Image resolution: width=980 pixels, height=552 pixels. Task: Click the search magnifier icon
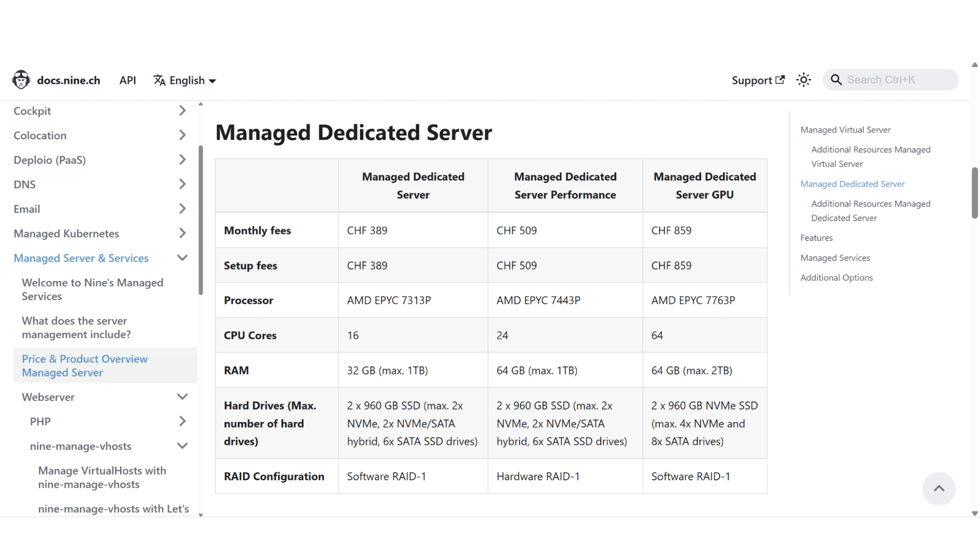click(x=836, y=79)
